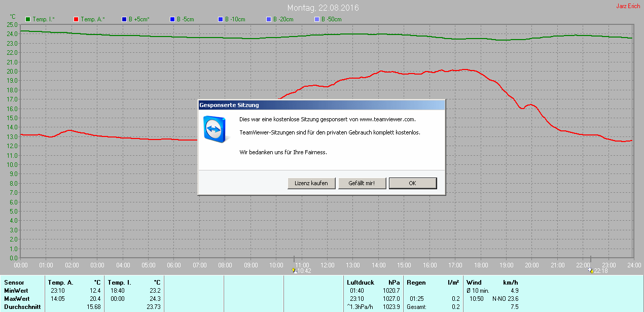Toggle the red Temp. A.* legend square
Viewport: 644px width, 312px height.
[76, 19]
